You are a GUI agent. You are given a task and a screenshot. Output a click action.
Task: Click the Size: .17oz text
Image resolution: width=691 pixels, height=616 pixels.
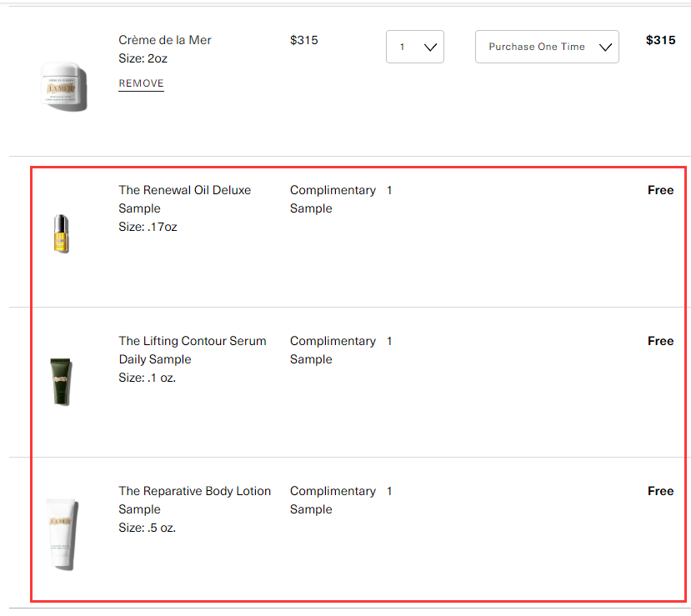point(148,227)
